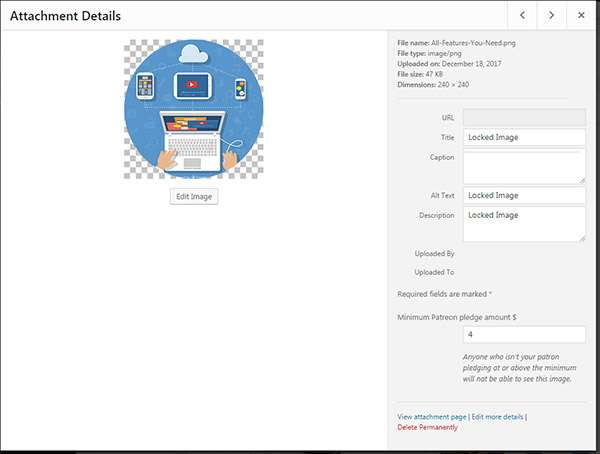600x454 pixels.
Task: Click the Alt Text field
Action: coord(524,195)
